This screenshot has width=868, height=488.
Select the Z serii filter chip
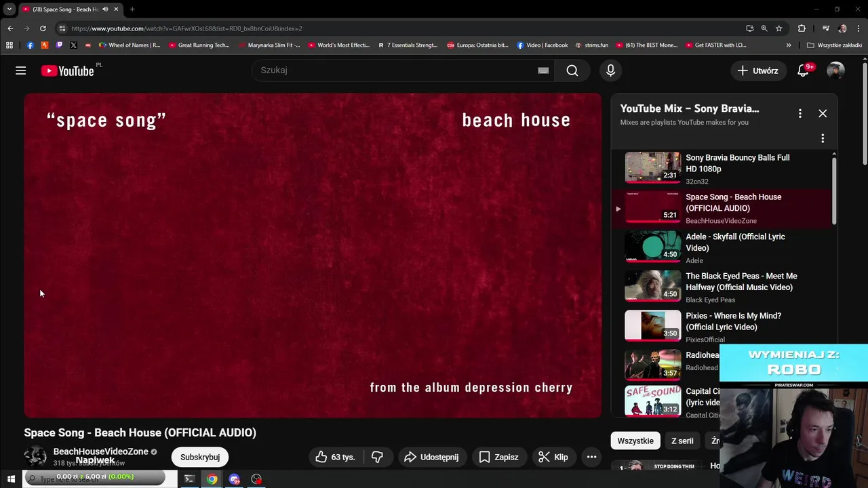click(x=682, y=441)
